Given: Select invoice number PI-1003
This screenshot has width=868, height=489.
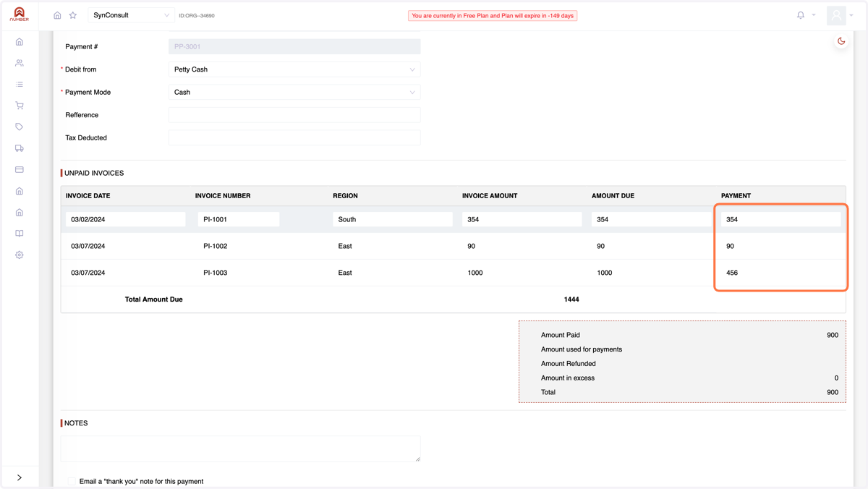Looking at the screenshot, I should [216, 273].
